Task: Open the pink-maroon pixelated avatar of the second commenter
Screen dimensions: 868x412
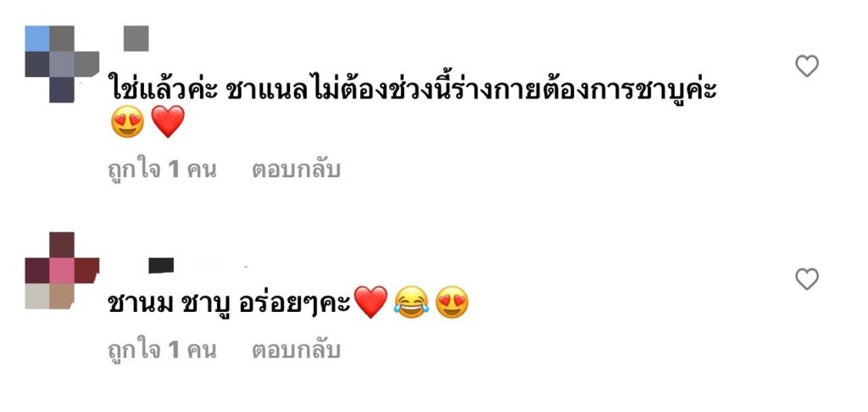Action: tap(62, 270)
